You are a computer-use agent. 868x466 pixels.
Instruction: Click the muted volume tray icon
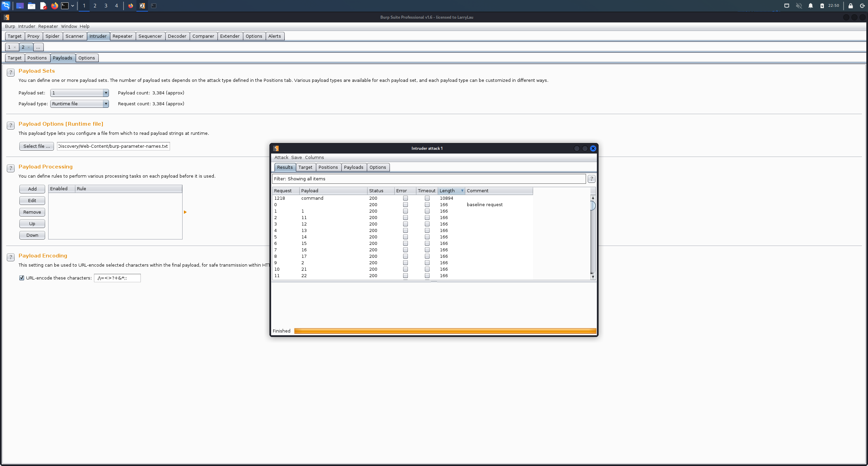pyautogui.click(x=799, y=6)
